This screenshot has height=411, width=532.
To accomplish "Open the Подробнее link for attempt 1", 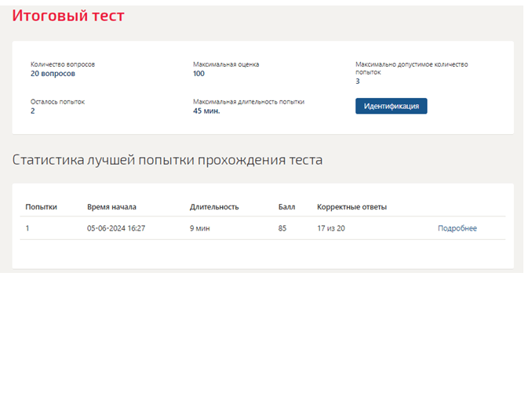I will click(457, 228).
